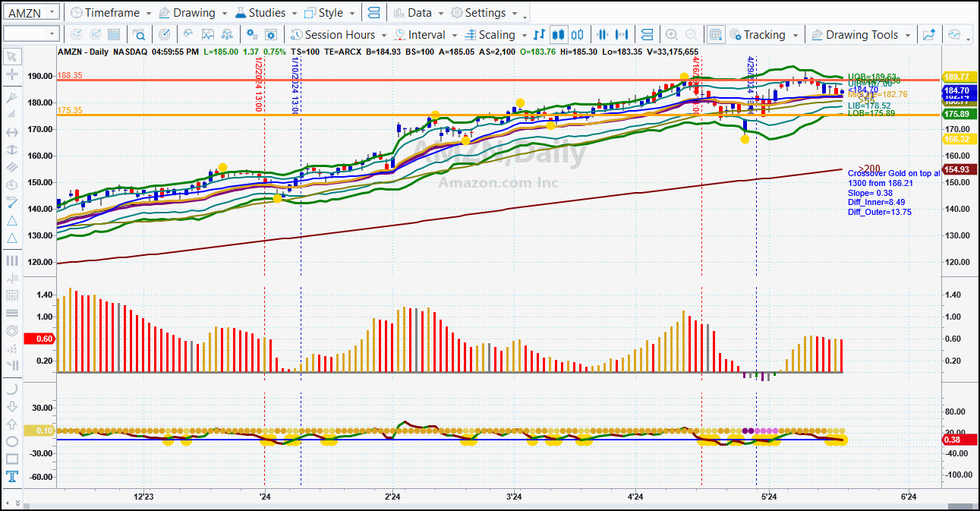
Task: Click the heartbeat monitor icon at toolbar end
Action: pyautogui.click(x=954, y=34)
